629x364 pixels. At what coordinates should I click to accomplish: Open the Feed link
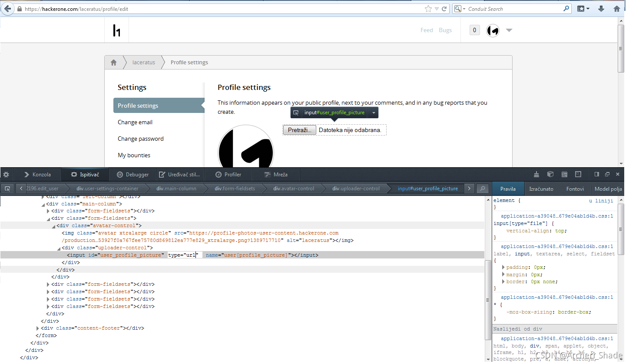click(427, 30)
